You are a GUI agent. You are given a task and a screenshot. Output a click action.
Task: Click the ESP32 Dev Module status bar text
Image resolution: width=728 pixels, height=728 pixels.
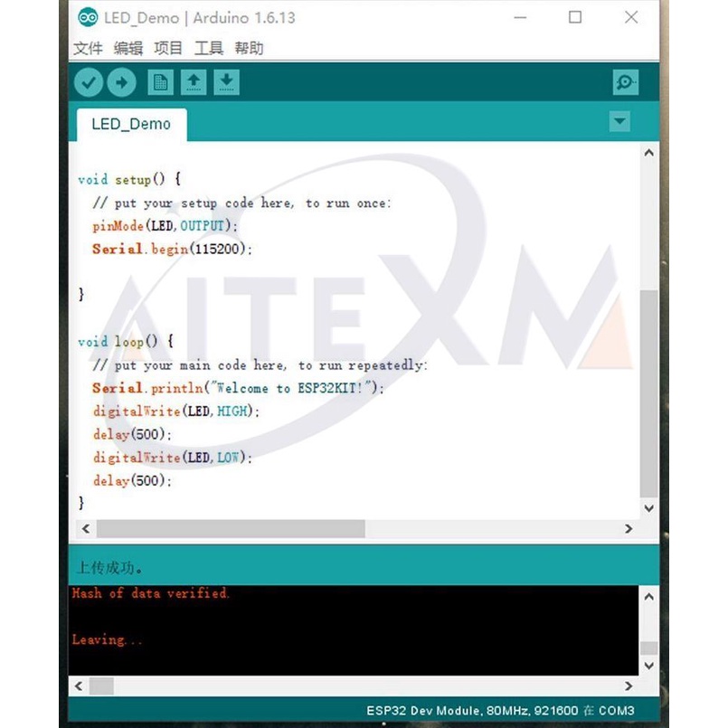pos(500,711)
